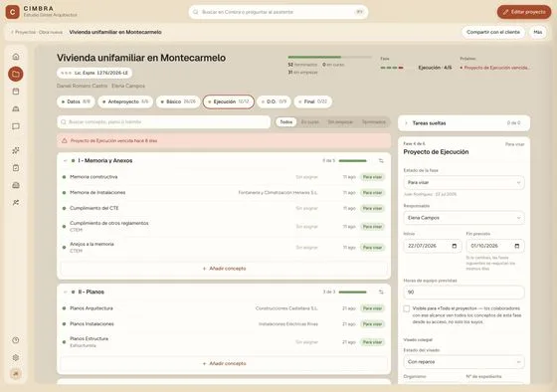This screenshot has width=557, height=392.
Task: Open the home icon in the sidebar
Action: [x=16, y=57]
